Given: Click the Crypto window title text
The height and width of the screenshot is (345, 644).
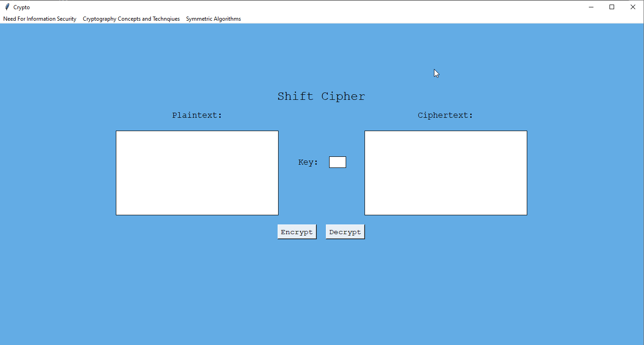Looking at the screenshot, I should click(x=22, y=7).
